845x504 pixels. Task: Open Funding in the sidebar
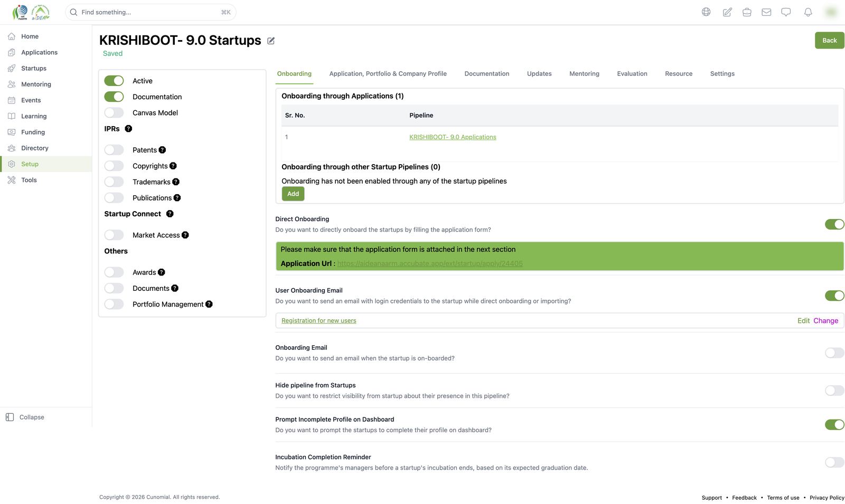(33, 132)
